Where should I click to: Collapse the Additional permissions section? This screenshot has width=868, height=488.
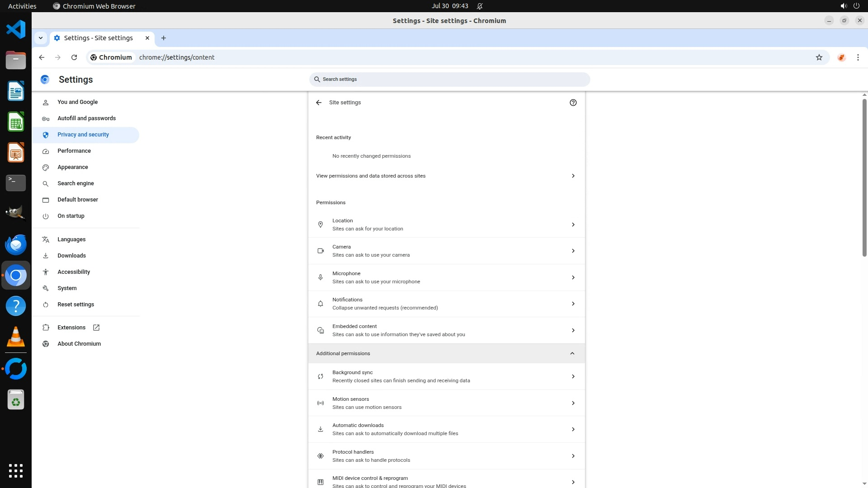tap(572, 353)
